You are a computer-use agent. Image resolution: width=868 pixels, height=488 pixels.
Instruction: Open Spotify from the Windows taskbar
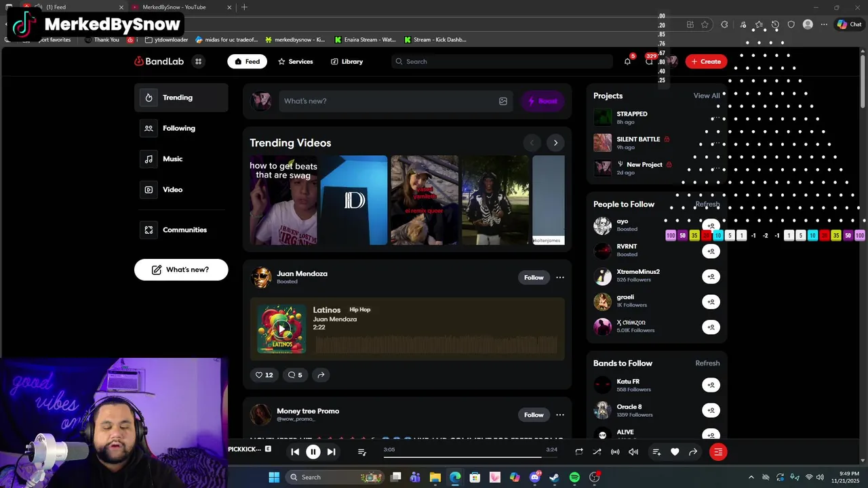click(x=574, y=477)
